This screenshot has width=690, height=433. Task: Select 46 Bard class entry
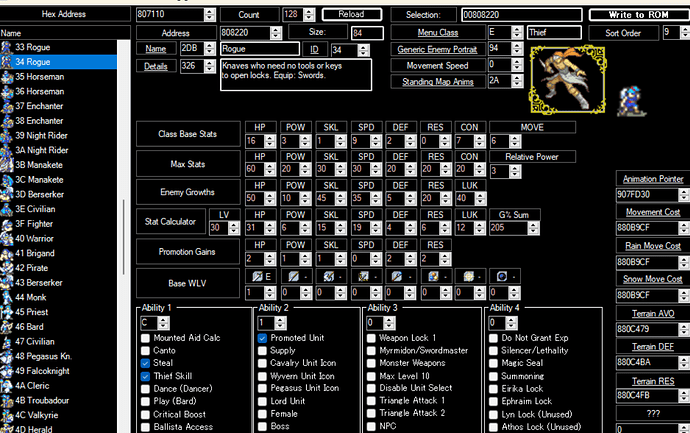coord(59,327)
